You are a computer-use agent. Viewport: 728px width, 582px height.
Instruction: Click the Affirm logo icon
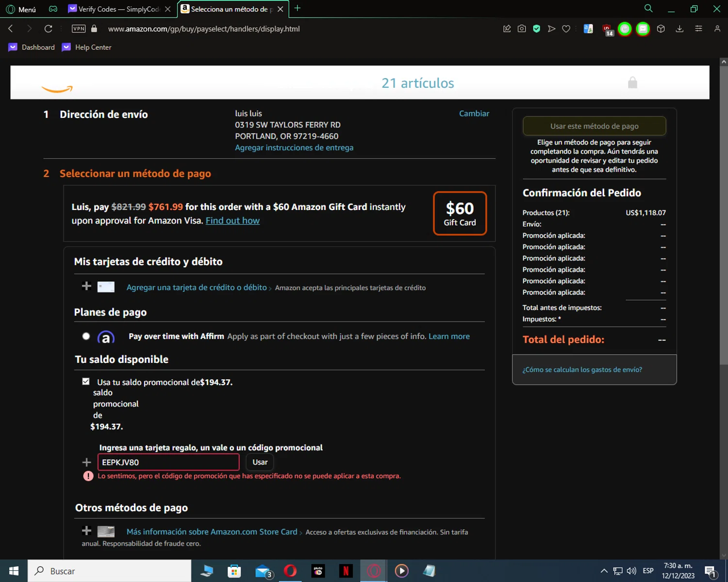(106, 337)
